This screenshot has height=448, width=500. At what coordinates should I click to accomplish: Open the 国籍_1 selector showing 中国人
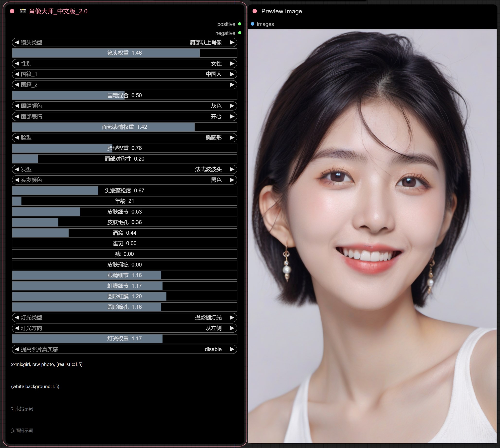(x=123, y=74)
